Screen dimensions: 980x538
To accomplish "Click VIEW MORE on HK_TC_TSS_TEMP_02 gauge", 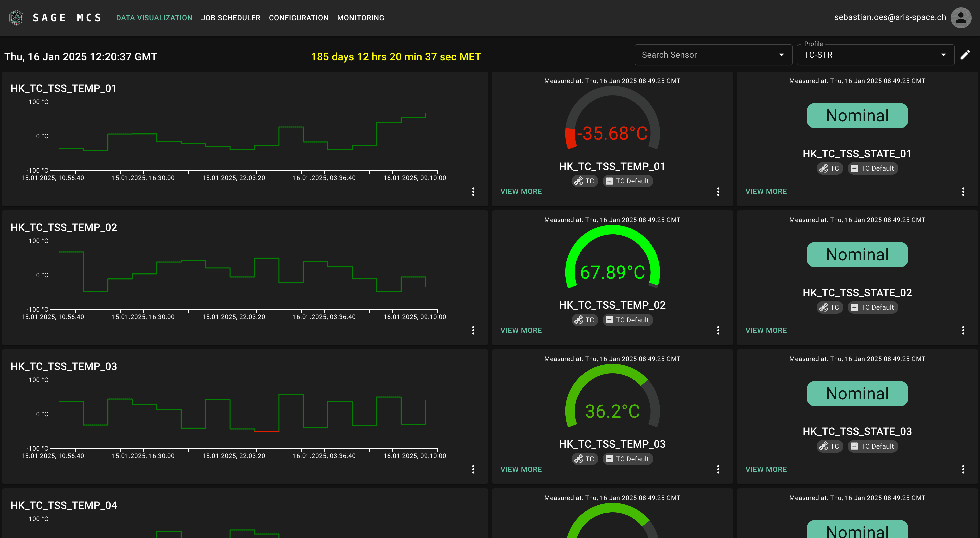I will [521, 330].
